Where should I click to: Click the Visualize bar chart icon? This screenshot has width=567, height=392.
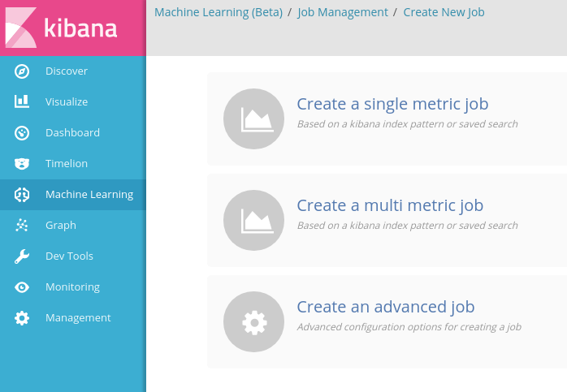coord(22,102)
